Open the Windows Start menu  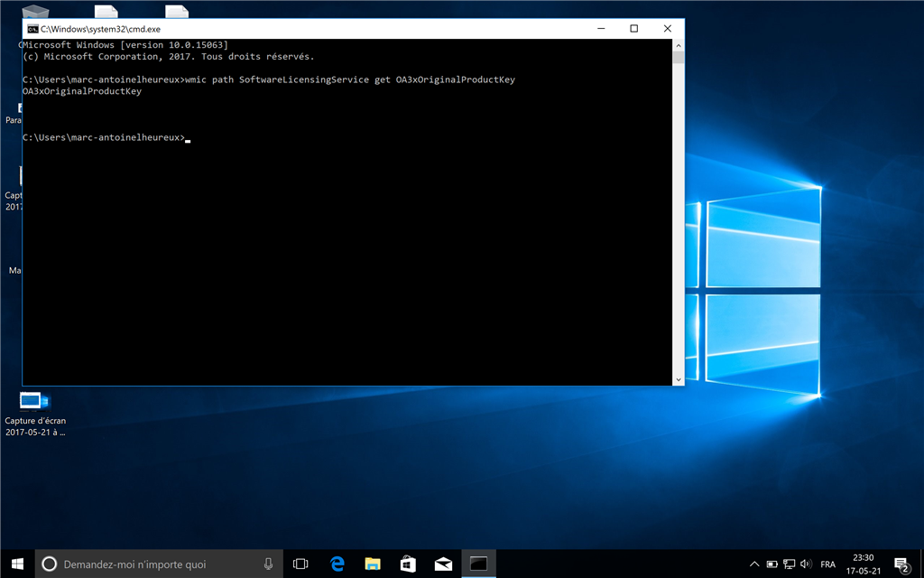pos(17,564)
